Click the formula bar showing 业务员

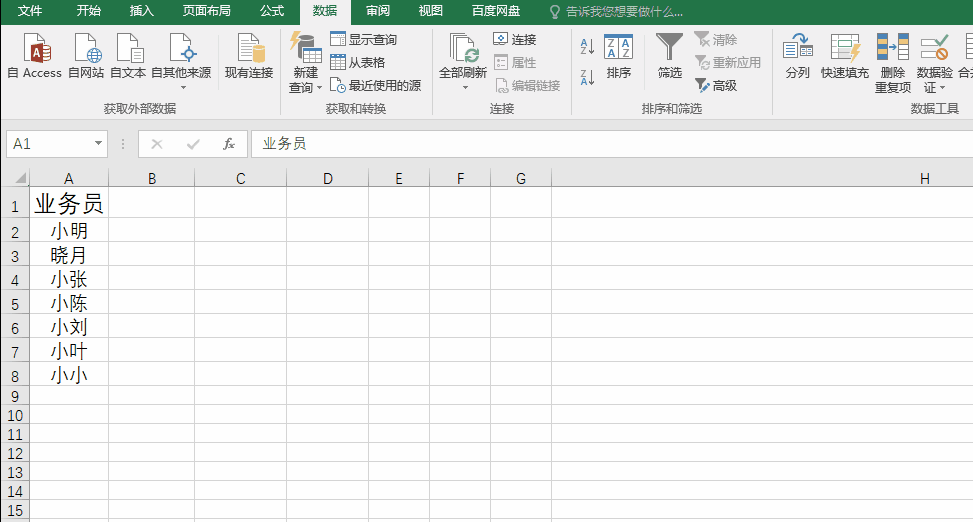[611, 144]
